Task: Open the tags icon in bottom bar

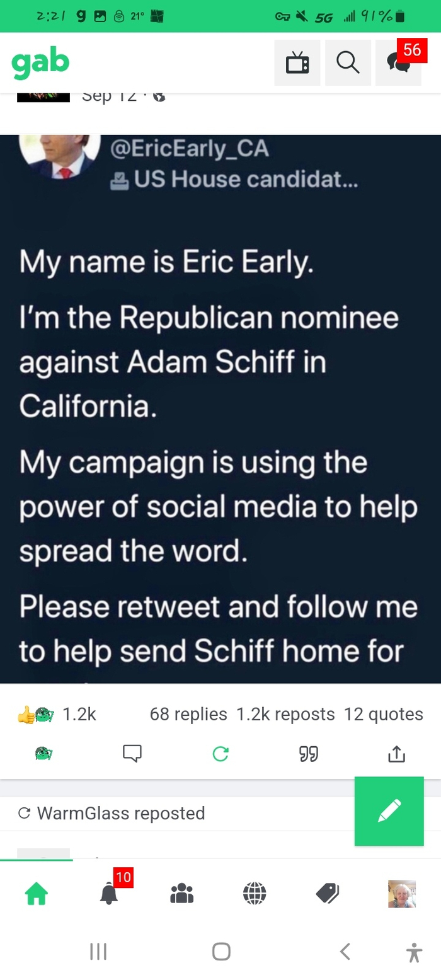Action: pyautogui.click(x=328, y=893)
